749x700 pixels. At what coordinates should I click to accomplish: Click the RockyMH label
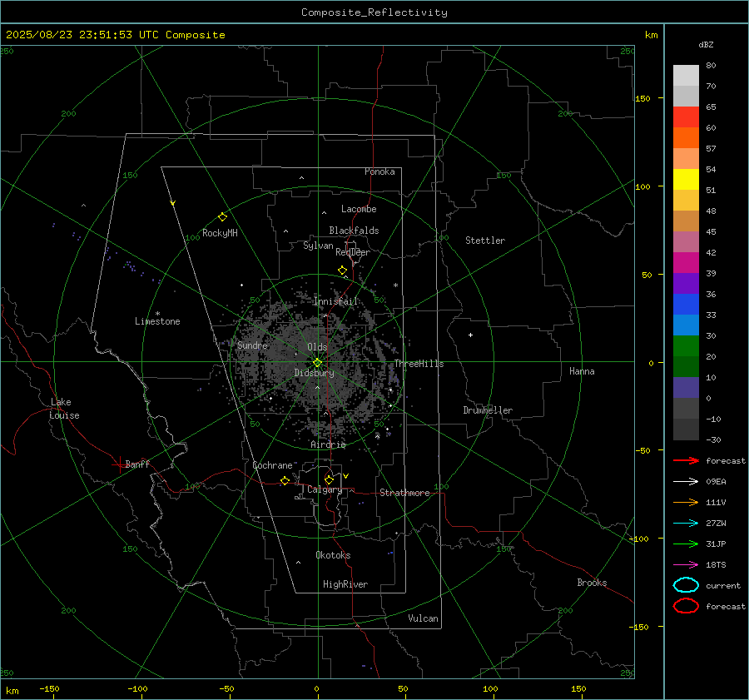click(220, 233)
